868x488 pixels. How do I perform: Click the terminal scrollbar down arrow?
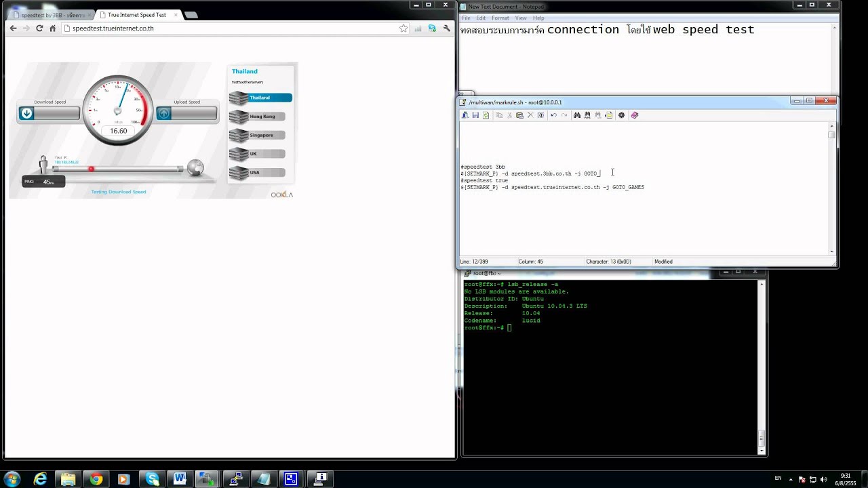[762, 450]
